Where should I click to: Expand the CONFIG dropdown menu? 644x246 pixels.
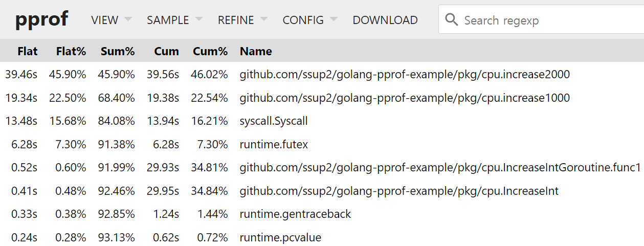coord(310,20)
